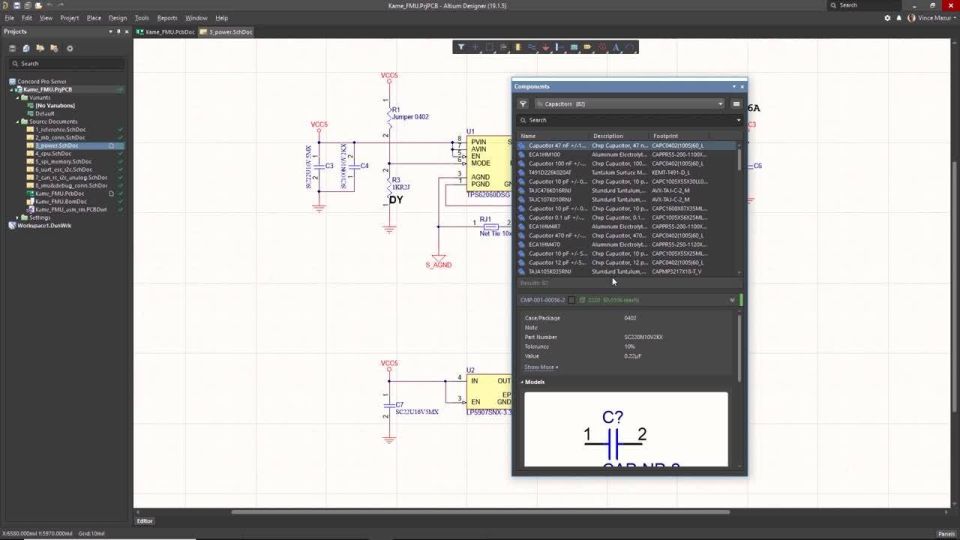Click the selection filter icon in the active bar

coord(461,47)
